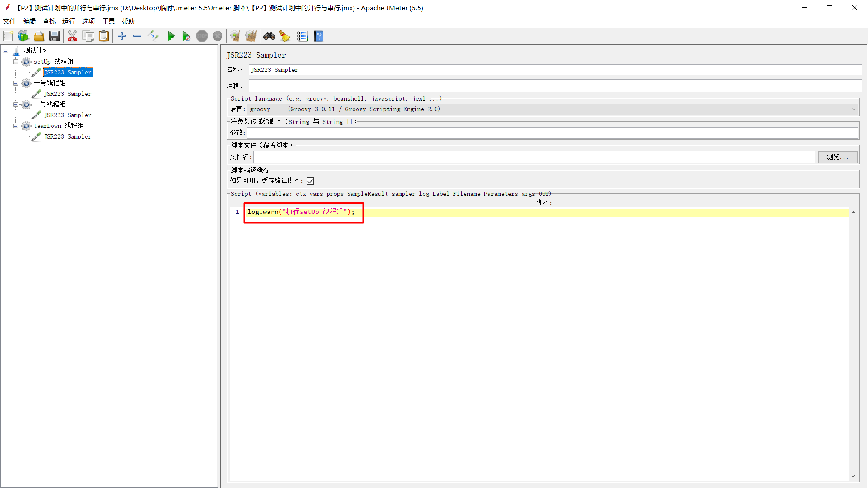
Task: Select the 二号线程组 tree label
Action: coord(50,104)
